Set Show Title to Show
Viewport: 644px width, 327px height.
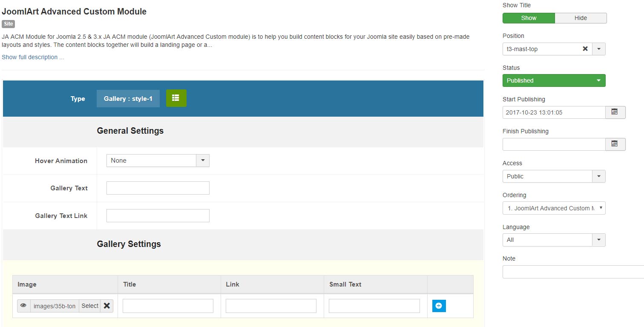(529, 18)
